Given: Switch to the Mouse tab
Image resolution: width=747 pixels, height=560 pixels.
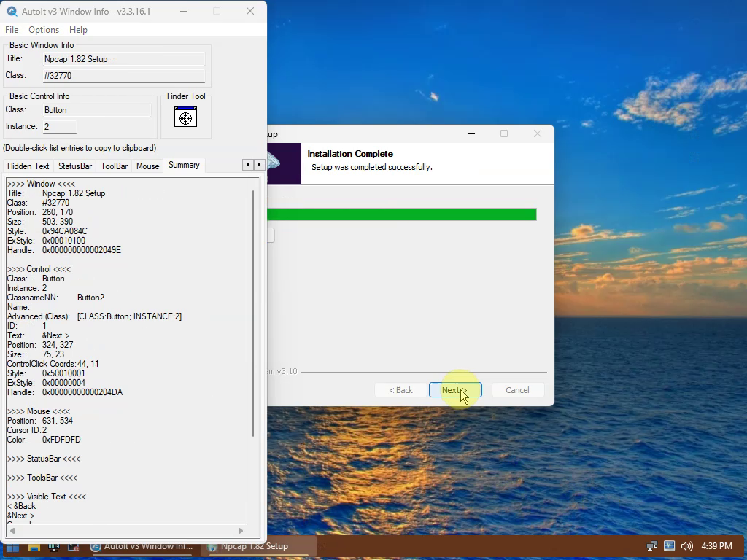Looking at the screenshot, I should point(147,166).
